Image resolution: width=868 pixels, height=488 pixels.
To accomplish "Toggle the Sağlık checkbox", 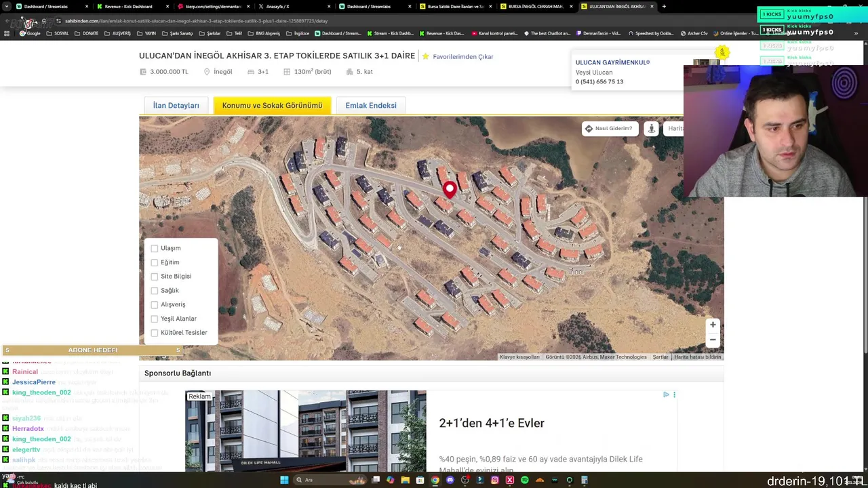I will [155, 290].
